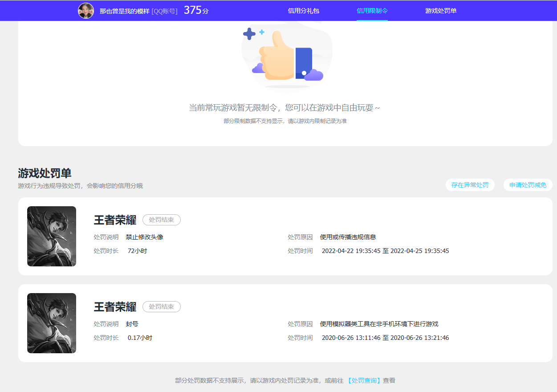Image resolution: width=557 pixels, height=392 pixels.
Task: Click the 申请处罚减免 button
Action: tap(528, 185)
